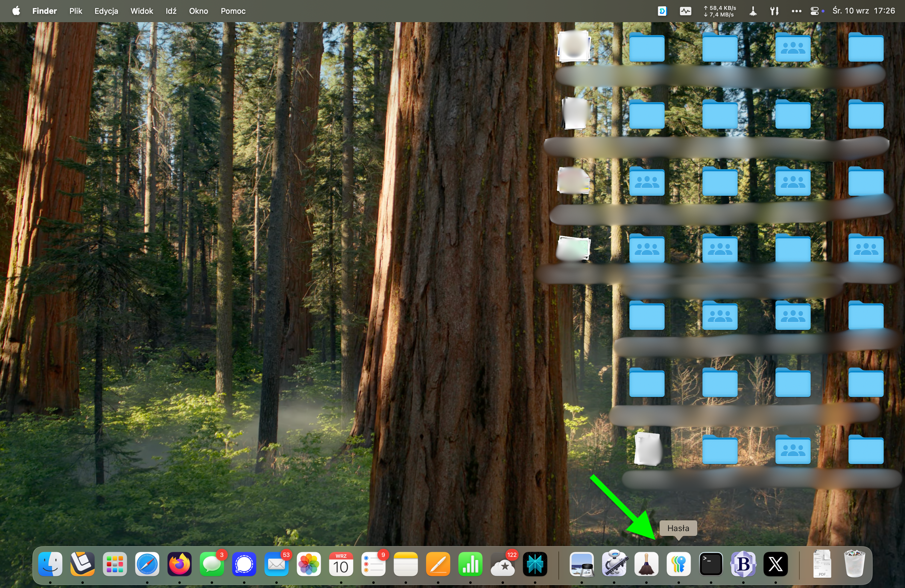905x588 pixels.
Task: Open Reeder with the 122 badge
Action: point(503,564)
